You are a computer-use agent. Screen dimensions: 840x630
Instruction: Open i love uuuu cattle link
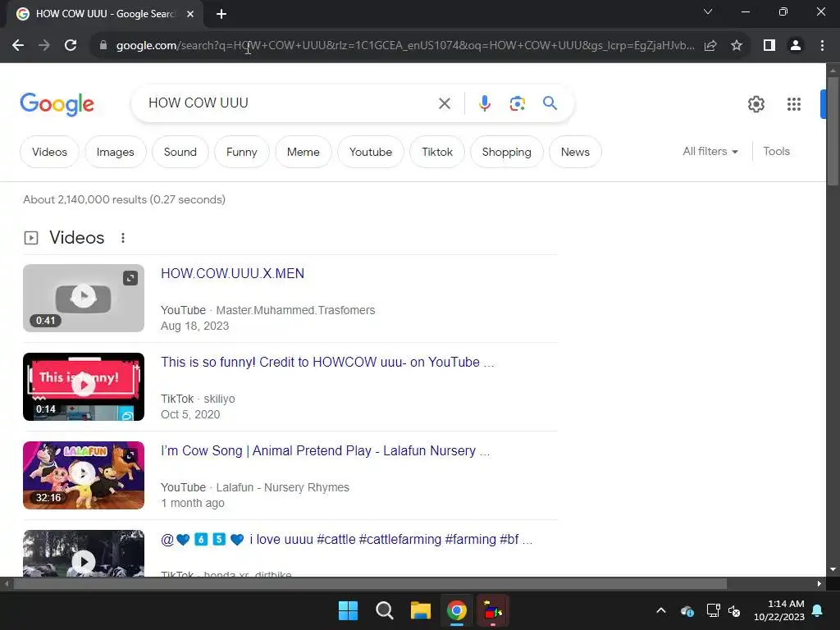[x=347, y=540]
